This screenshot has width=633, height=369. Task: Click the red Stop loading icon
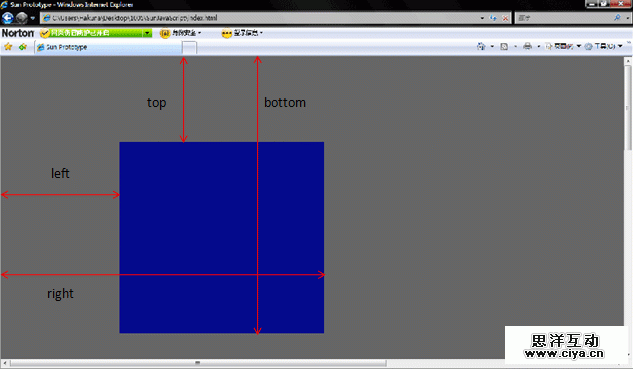(505, 18)
